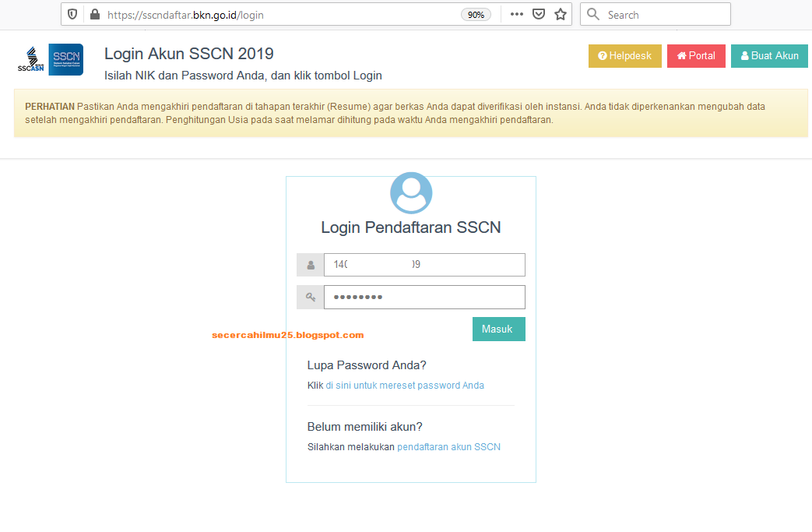Click the 'Lupa Password Anda?' text

point(367,365)
